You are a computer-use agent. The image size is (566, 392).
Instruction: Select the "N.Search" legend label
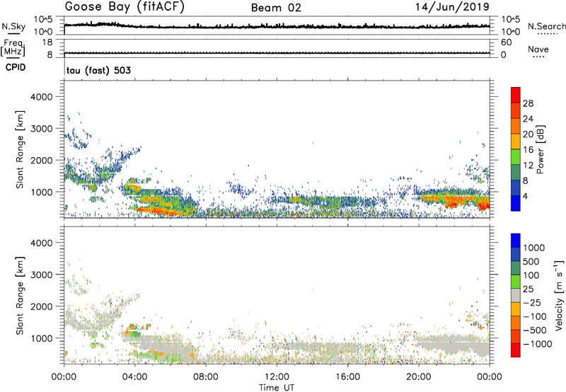[547, 26]
